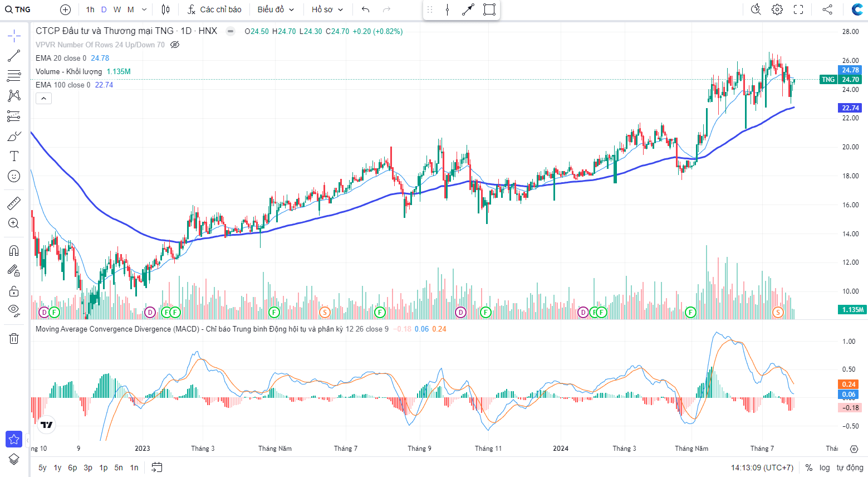Screen dimensions: 868x477
Task: Activate the zoom in tool
Action: [x=14, y=223]
